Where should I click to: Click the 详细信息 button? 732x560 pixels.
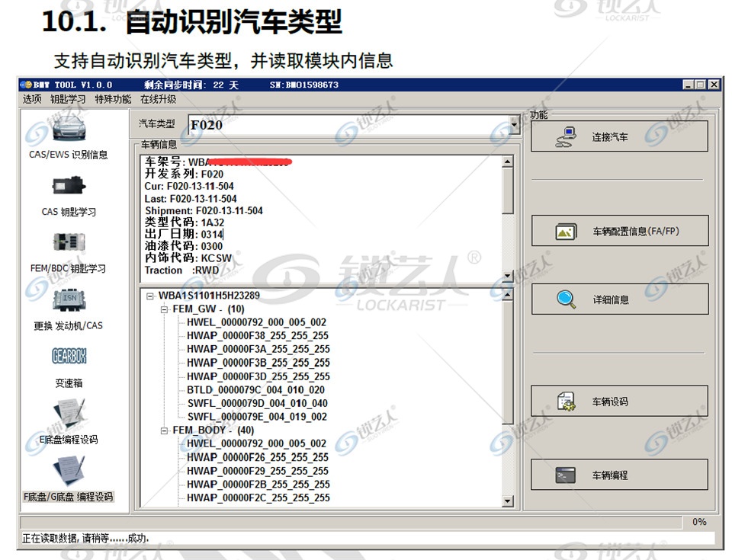click(x=620, y=299)
